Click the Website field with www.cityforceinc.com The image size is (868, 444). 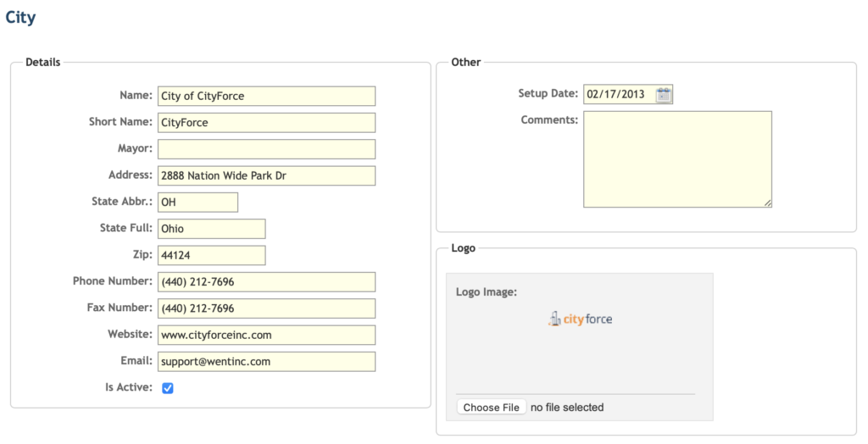(x=266, y=335)
